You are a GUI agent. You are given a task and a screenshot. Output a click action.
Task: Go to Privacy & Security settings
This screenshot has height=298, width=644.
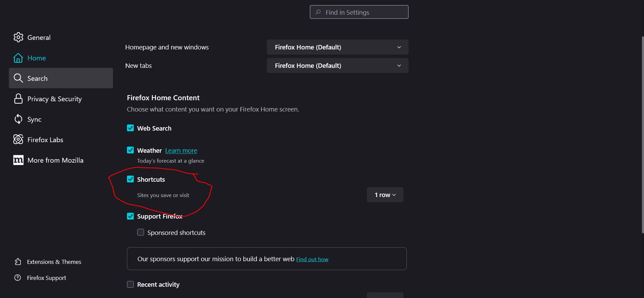click(55, 99)
